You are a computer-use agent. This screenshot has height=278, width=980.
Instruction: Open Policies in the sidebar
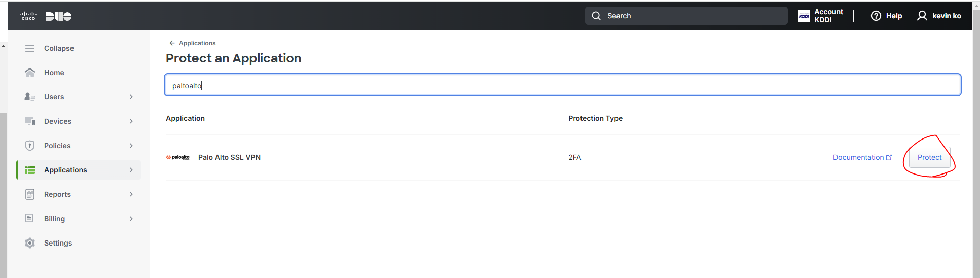tap(79, 146)
